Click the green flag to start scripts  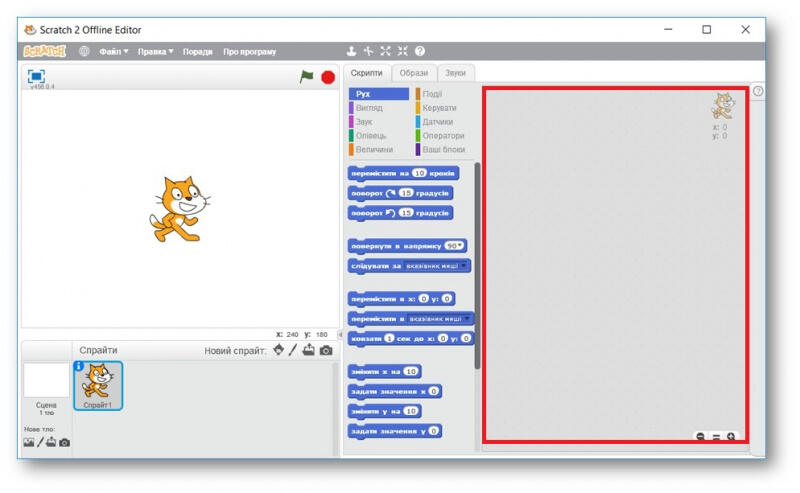(x=306, y=77)
